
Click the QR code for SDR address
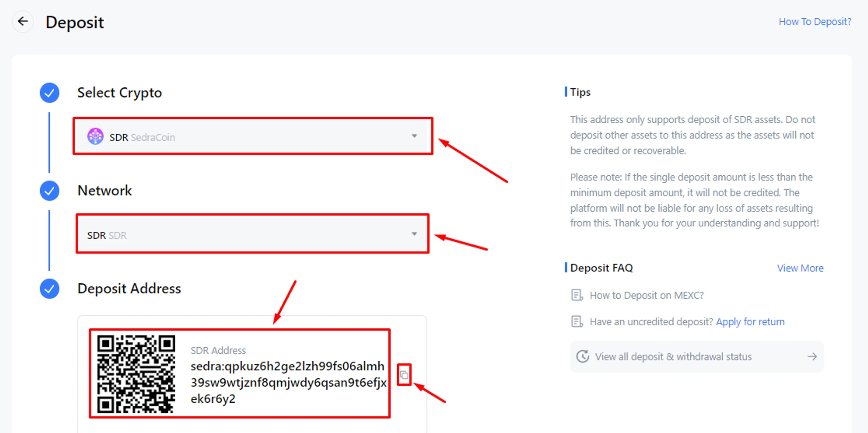tap(136, 374)
